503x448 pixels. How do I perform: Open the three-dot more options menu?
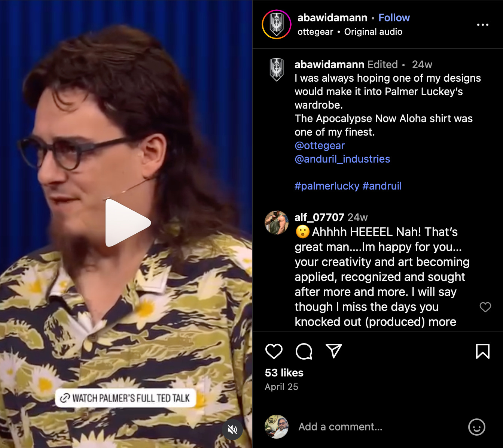483,25
